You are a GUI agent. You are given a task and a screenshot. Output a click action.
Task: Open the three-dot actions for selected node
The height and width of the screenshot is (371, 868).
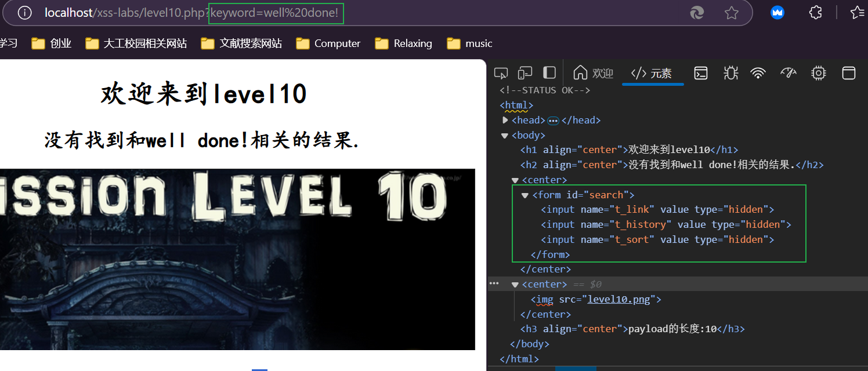(x=494, y=283)
